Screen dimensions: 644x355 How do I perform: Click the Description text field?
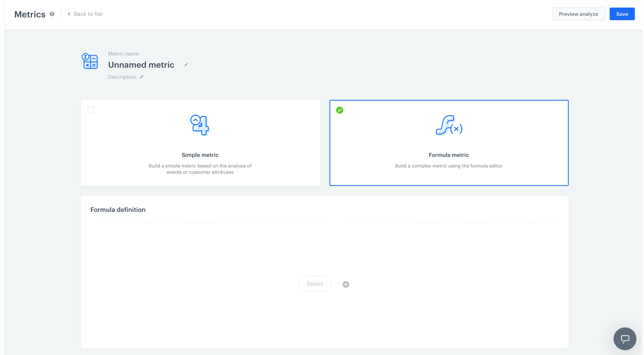click(x=122, y=77)
